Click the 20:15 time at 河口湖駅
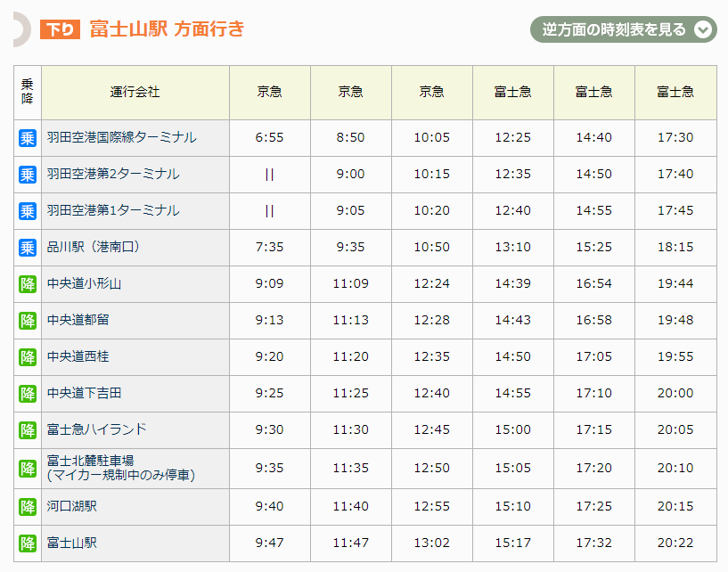Viewport: 728px width, 572px height. [675, 506]
